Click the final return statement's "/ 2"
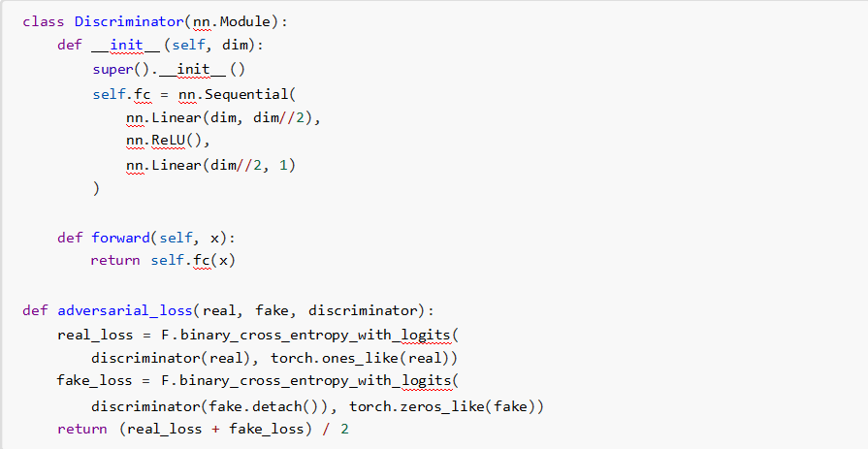The width and height of the screenshot is (868, 449). 334,429
